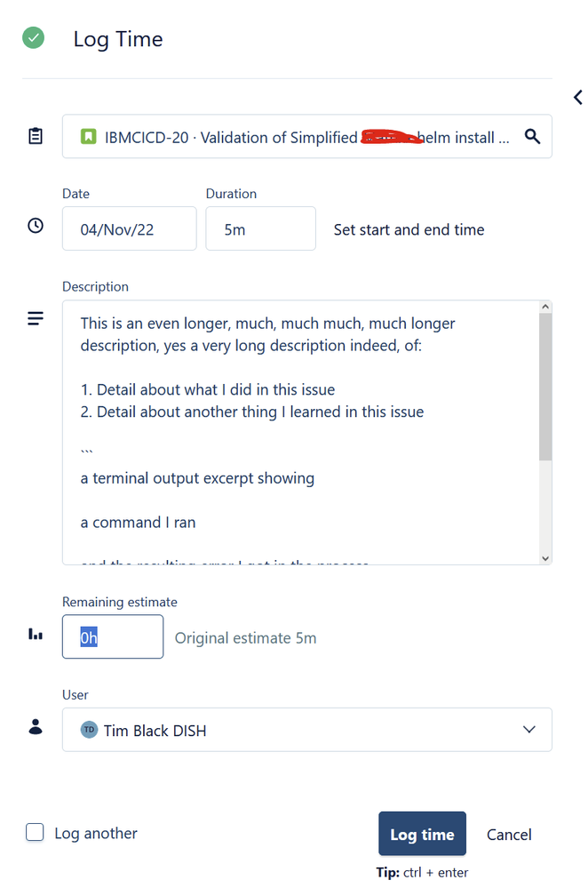This screenshot has width=588, height=888.
Task: Click the Remaining estimate field showing 0h
Action: (x=113, y=637)
